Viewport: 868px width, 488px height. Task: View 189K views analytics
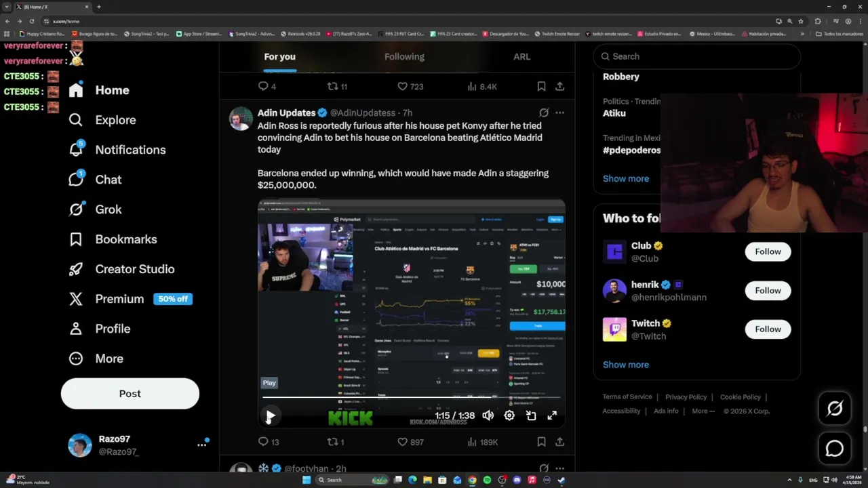tap(482, 442)
